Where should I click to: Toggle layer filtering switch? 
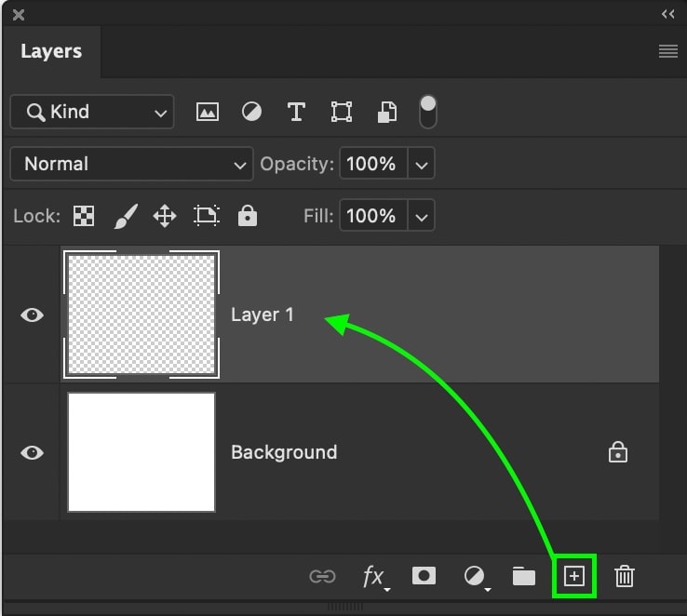[x=428, y=112]
